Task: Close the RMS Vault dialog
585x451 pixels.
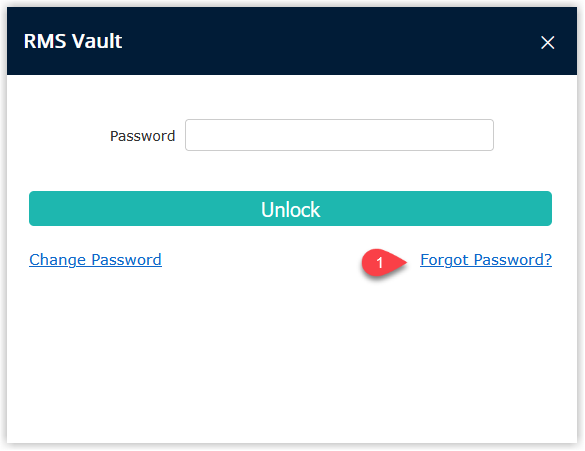Action: (547, 42)
